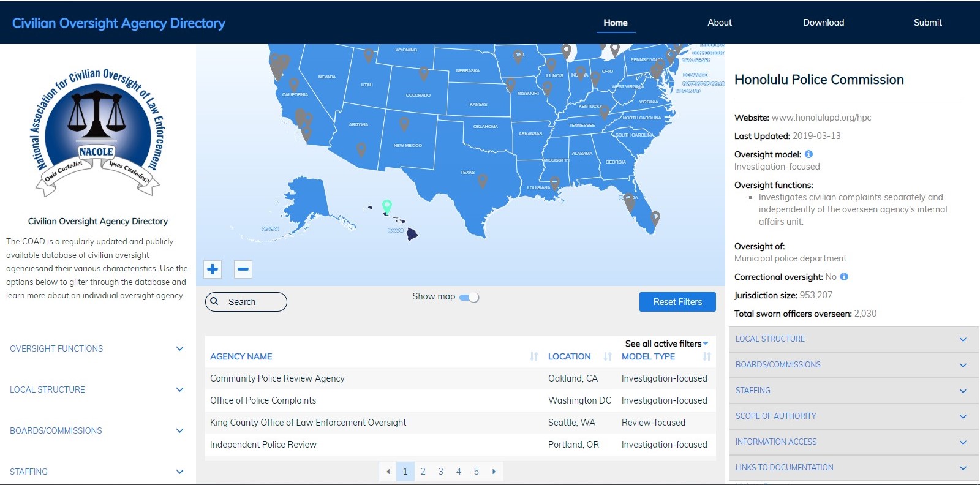Go to page 5 of results
The height and width of the screenshot is (485, 980).
477,472
